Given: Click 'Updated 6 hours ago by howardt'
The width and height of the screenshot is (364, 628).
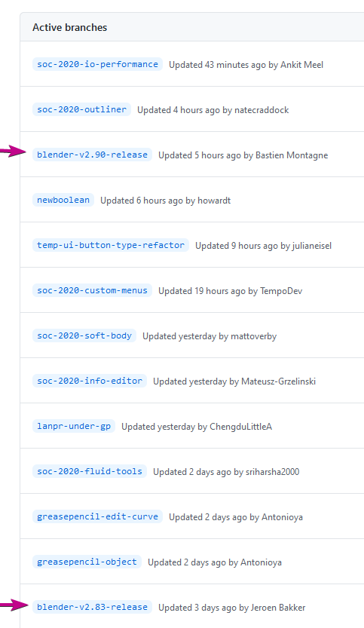Looking at the screenshot, I should tap(165, 201).
